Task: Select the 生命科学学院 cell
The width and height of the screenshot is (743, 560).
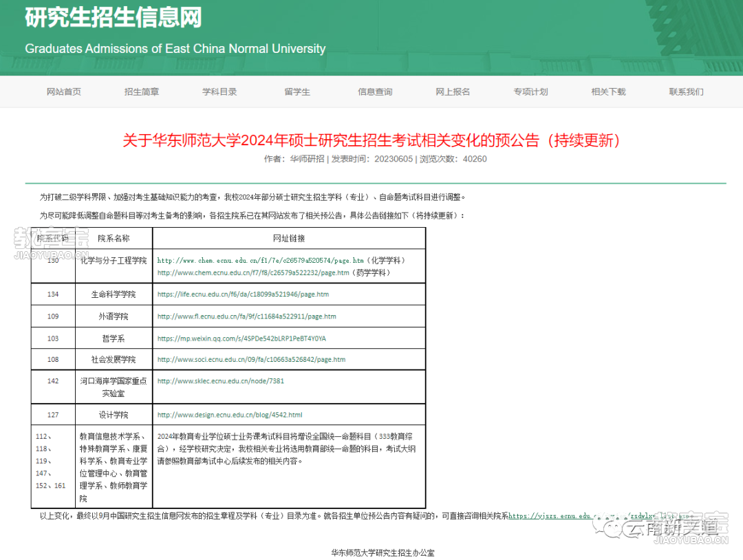Action: [114, 294]
